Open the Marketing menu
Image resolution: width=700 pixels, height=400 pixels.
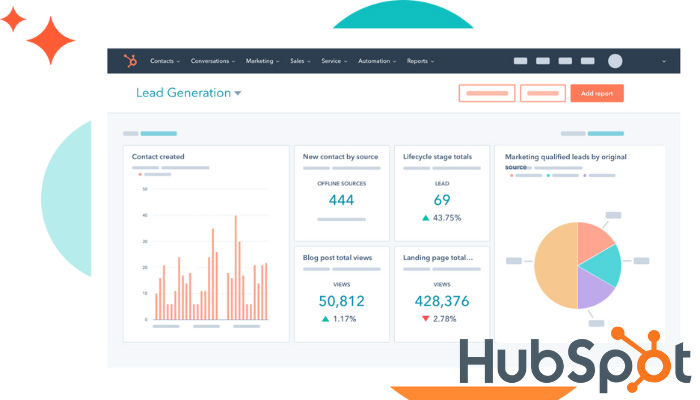coord(262,61)
